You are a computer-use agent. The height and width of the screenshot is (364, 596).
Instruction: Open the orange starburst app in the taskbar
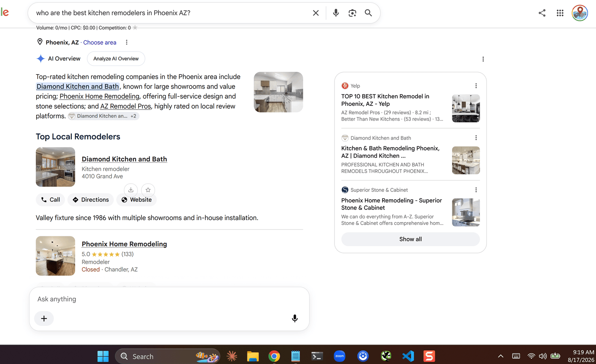pos(232,357)
